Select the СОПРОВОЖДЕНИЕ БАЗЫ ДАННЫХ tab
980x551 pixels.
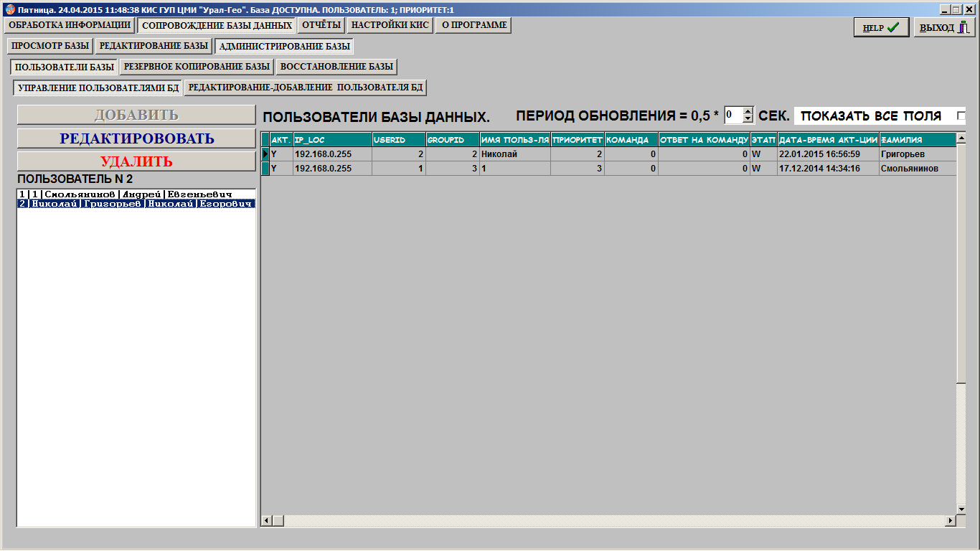coord(217,25)
